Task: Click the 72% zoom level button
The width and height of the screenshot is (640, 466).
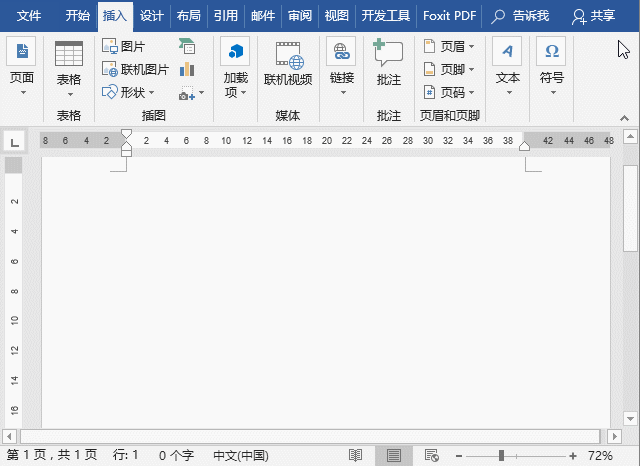Action: pos(600,455)
